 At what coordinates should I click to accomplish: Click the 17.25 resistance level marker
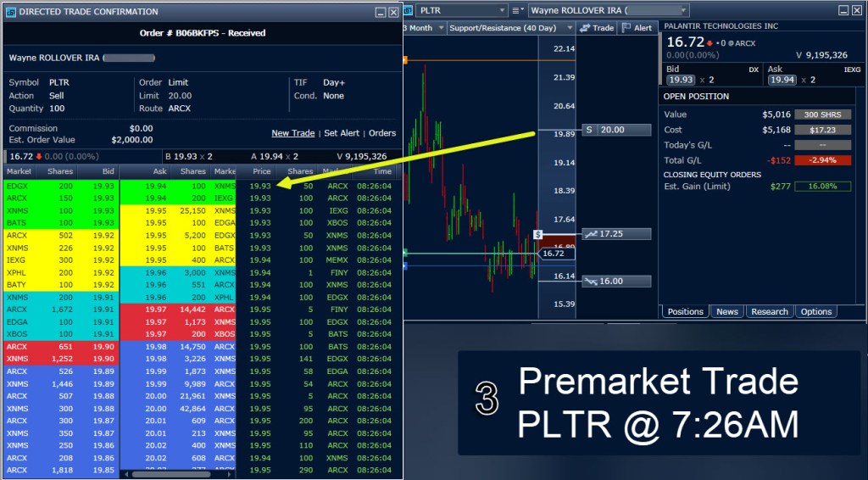click(x=616, y=233)
